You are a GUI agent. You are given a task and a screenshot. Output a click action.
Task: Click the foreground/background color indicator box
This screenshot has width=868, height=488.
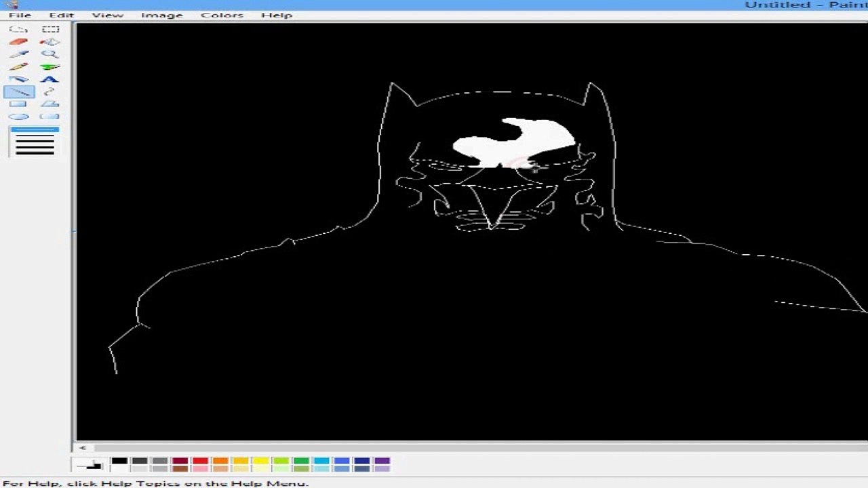tap(90, 464)
